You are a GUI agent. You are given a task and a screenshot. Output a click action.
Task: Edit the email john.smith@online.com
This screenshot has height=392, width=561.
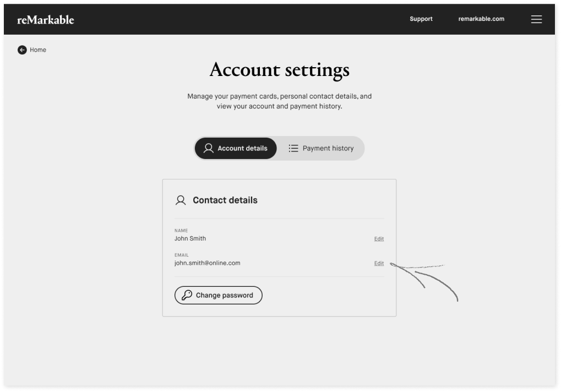(x=379, y=263)
